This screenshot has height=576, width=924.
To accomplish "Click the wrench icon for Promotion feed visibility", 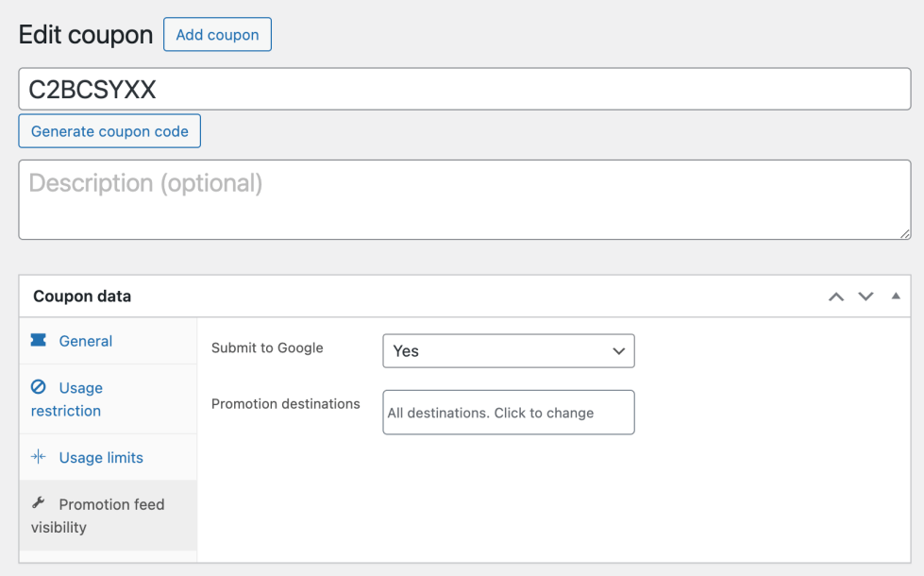I will coord(39,503).
